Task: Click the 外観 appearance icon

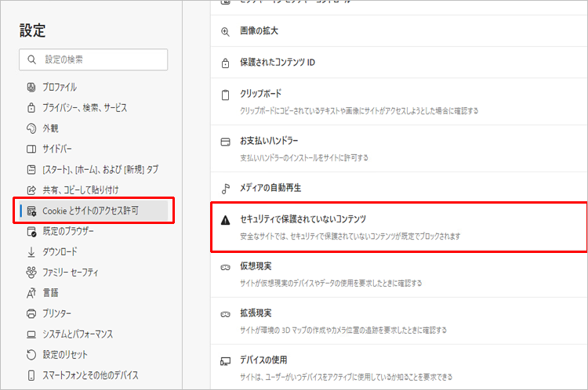Action: tap(31, 128)
